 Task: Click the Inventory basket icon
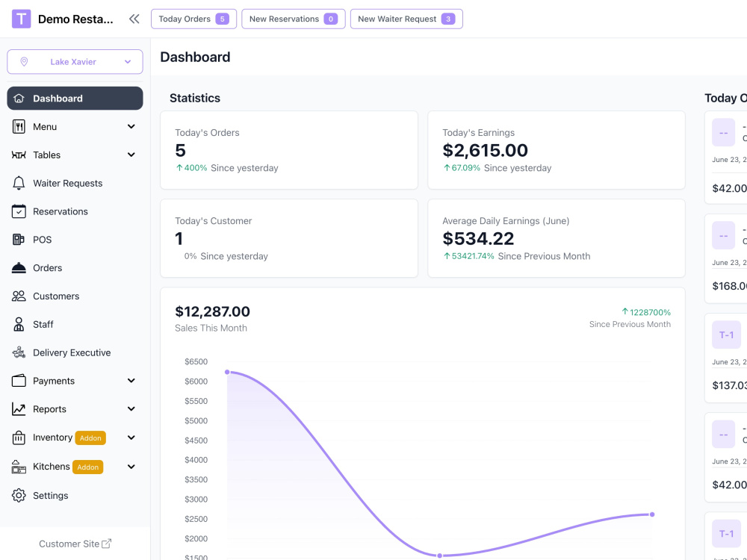pos(19,438)
